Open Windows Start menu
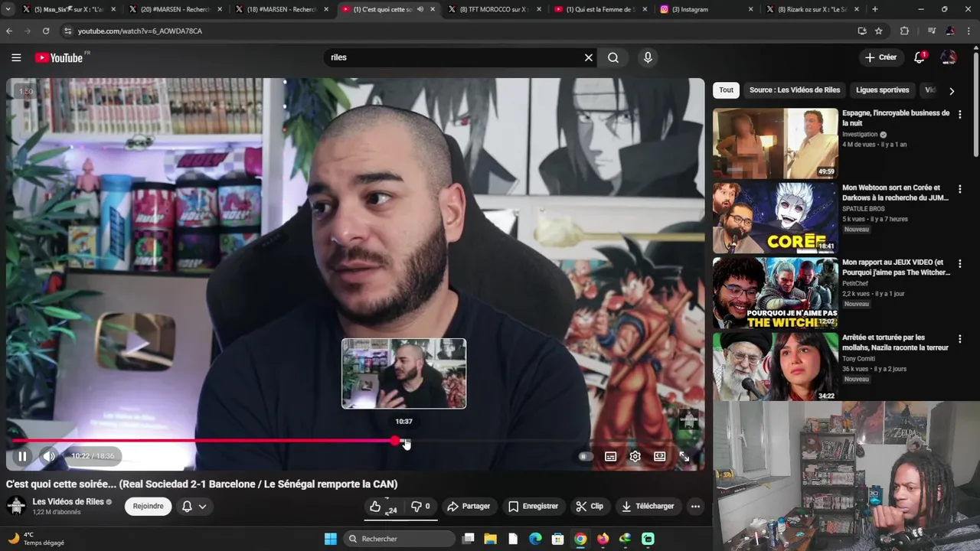Image resolution: width=980 pixels, height=551 pixels. [330, 539]
